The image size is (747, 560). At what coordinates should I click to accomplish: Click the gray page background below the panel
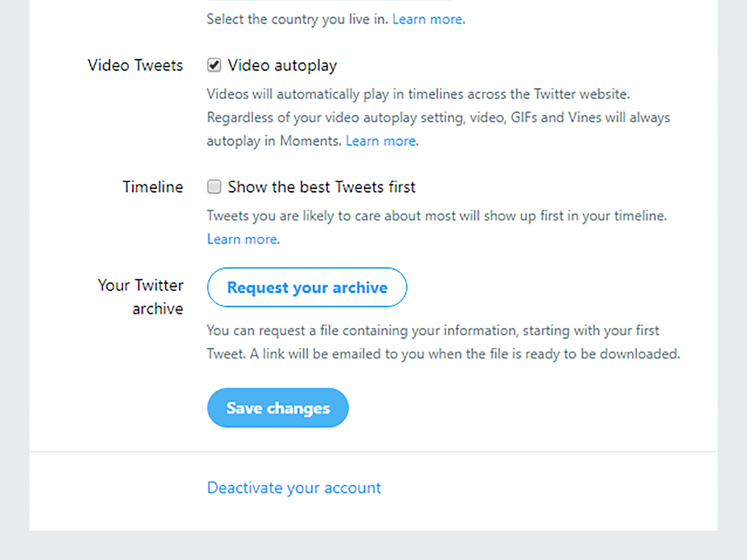(x=373, y=546)
